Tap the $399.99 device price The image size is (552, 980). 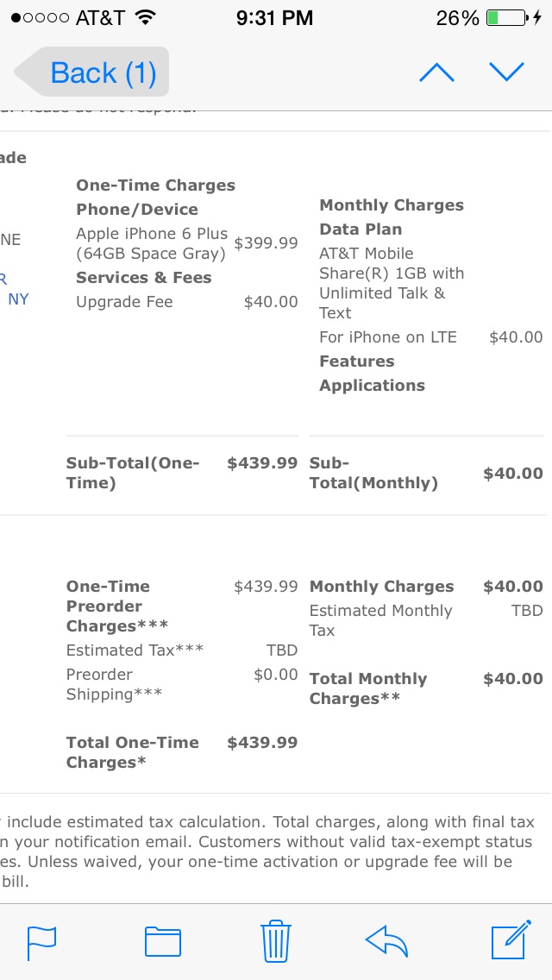coord(266,243)
